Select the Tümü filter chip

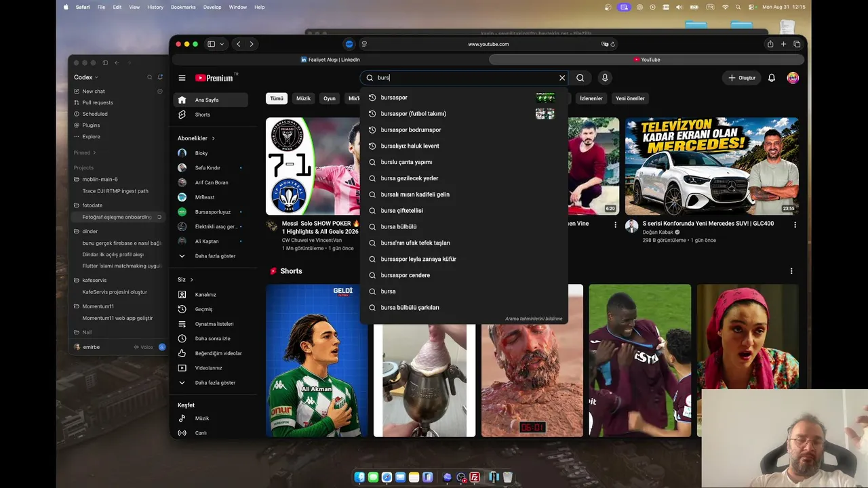[277, 98]
